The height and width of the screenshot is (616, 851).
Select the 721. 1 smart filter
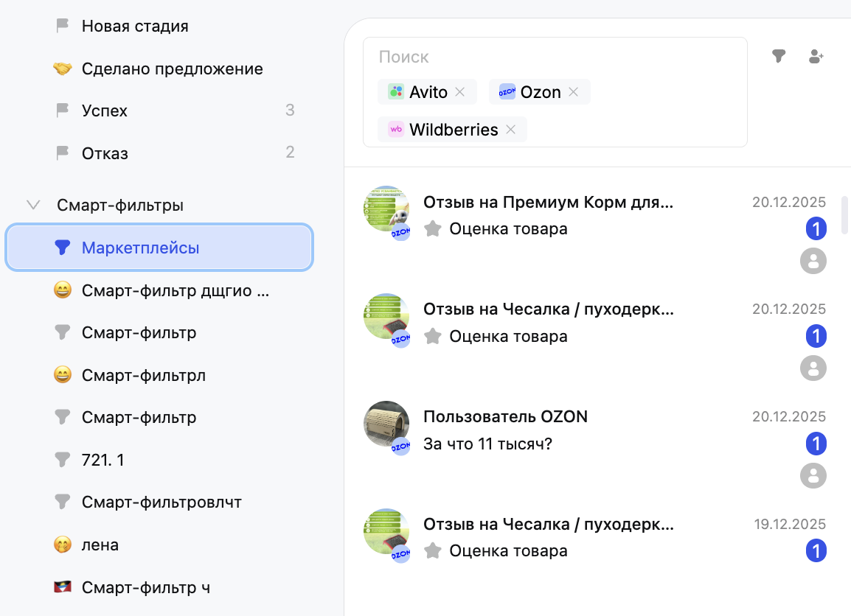click(x=103, y=461)
